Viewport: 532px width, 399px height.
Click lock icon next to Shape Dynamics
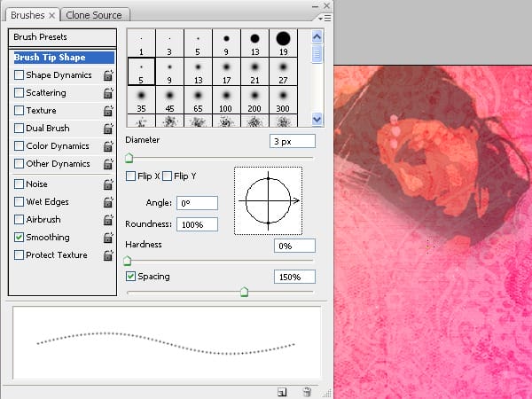tap(108, 75)
